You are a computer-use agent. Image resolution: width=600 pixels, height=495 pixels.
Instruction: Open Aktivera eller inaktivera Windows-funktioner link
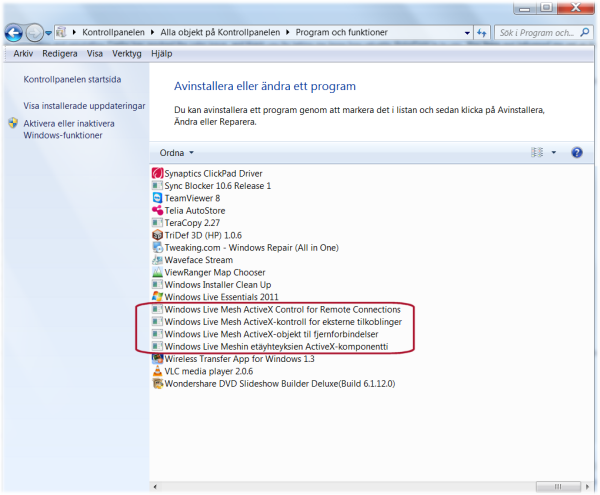pyautogui.click(x=69, y=129)
